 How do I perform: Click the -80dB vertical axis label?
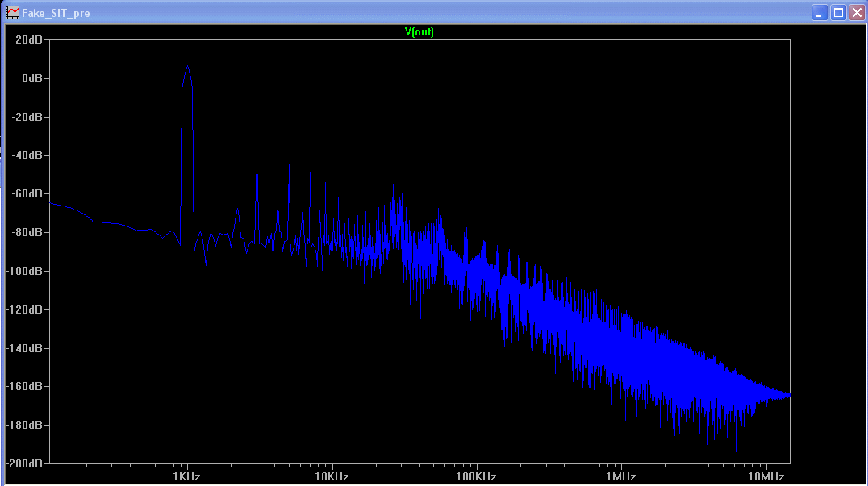pyautogui.click(x=27, y=232)
